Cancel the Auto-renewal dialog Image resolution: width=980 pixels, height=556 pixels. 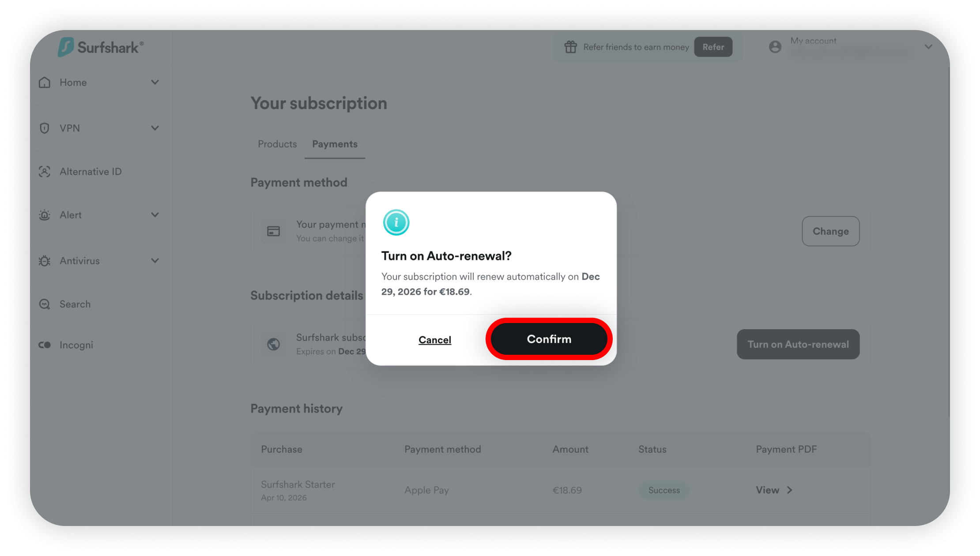click(x=435, y=340)
